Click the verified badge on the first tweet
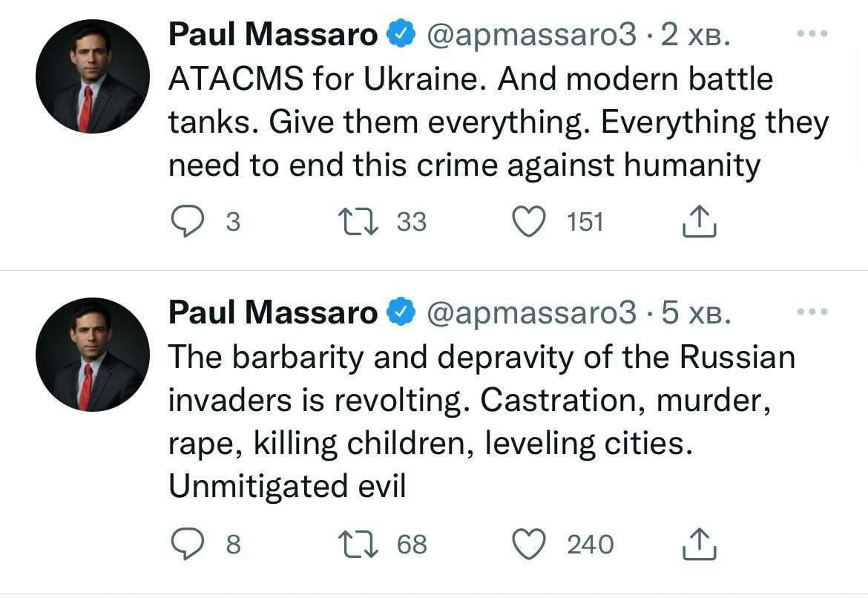This screenshot has width=868, height=598. click(x=401, y=36)
